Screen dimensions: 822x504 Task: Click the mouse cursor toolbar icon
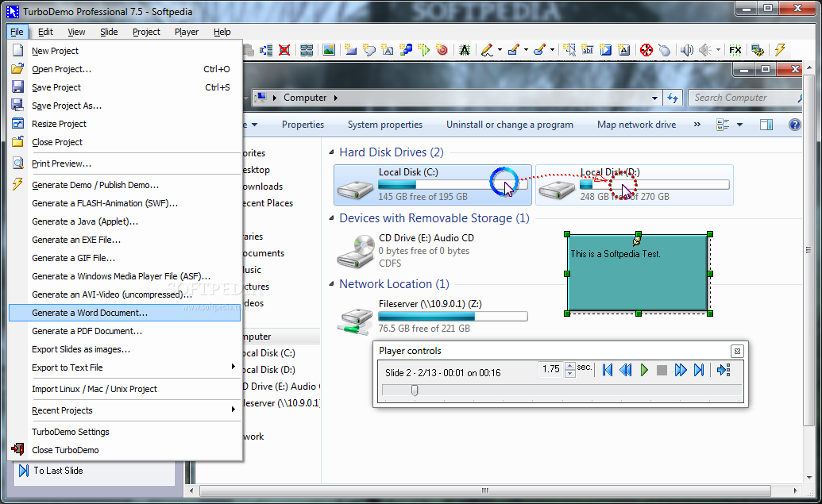point(665,50)
